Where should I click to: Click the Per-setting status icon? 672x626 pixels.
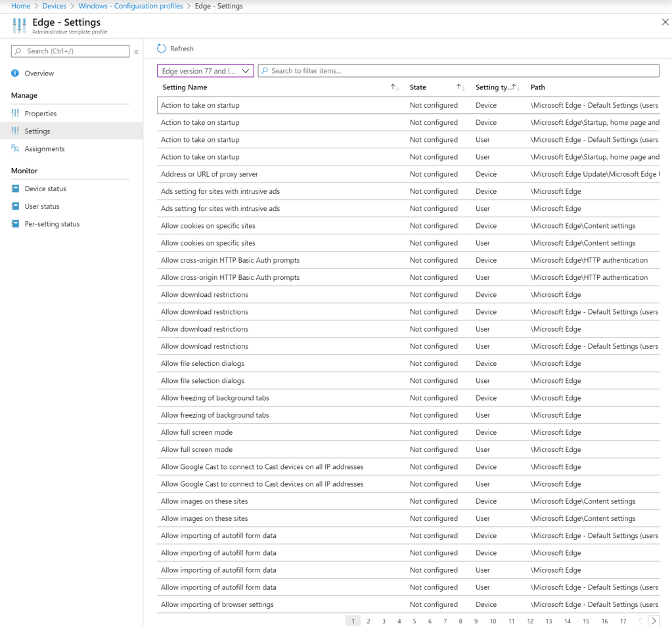(15, 224)
